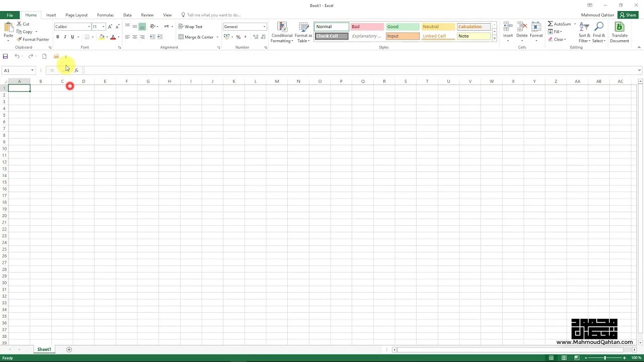Open the Clear eraser dropdown
The height and width of the screenshot is (362, 644).
coord(557,39)
